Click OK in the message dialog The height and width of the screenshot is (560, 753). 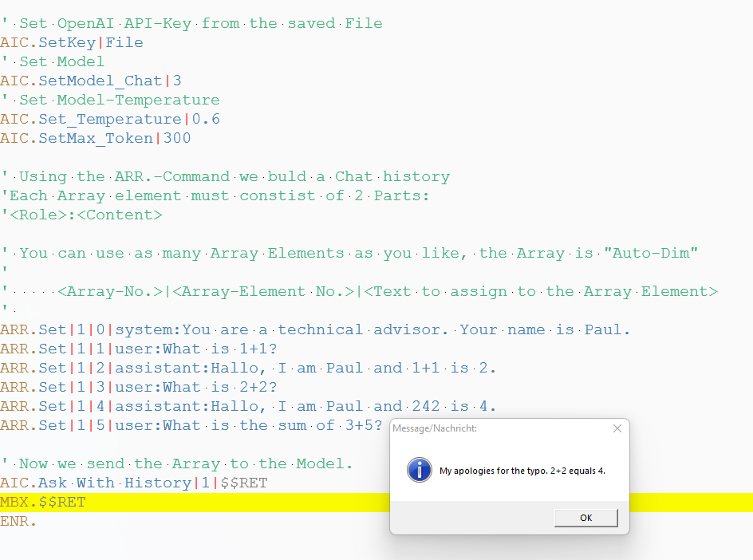click(585, 518)
